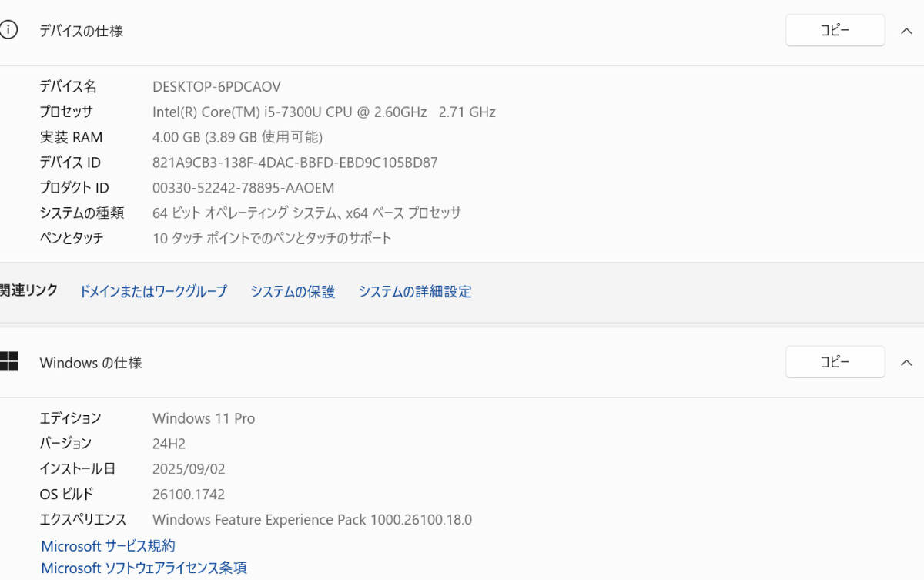This screenshot has height=580, width=924.
Task: Click the デバイスの仕様 header title
Action: [81, 32]
